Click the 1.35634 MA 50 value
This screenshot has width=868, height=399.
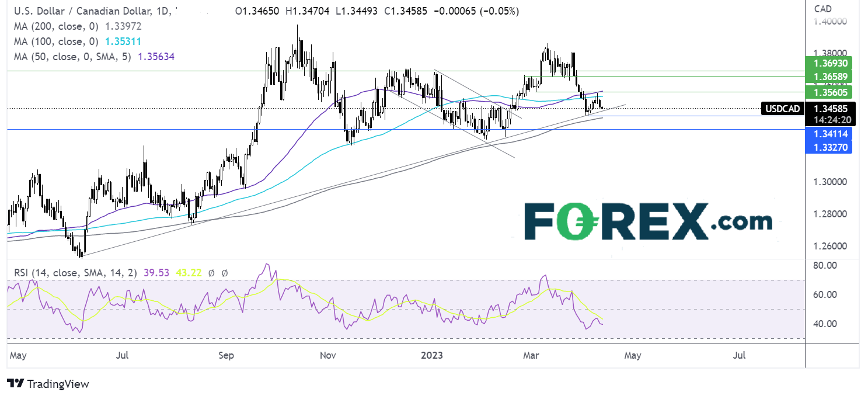[x=156, y=57]
